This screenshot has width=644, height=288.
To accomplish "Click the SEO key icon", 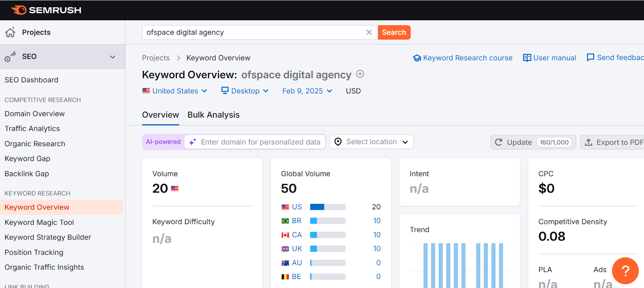I will coord(10,56).
